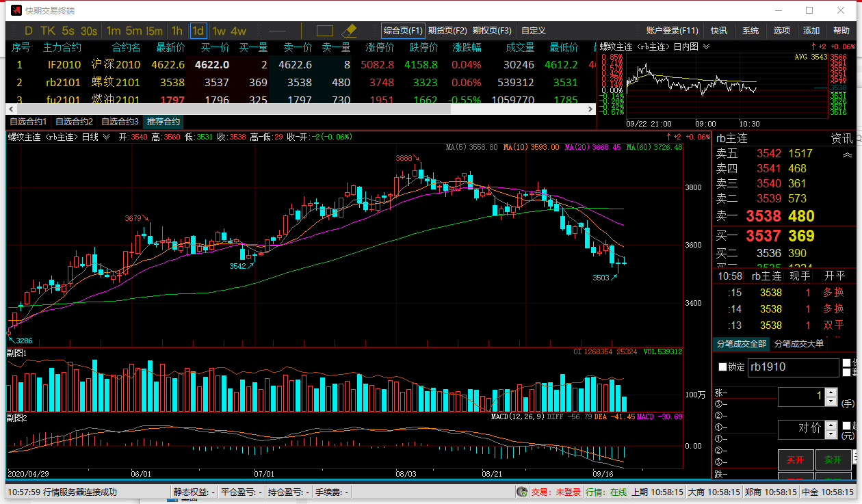Click the eraser tool icon

click(x=349, y=31)
